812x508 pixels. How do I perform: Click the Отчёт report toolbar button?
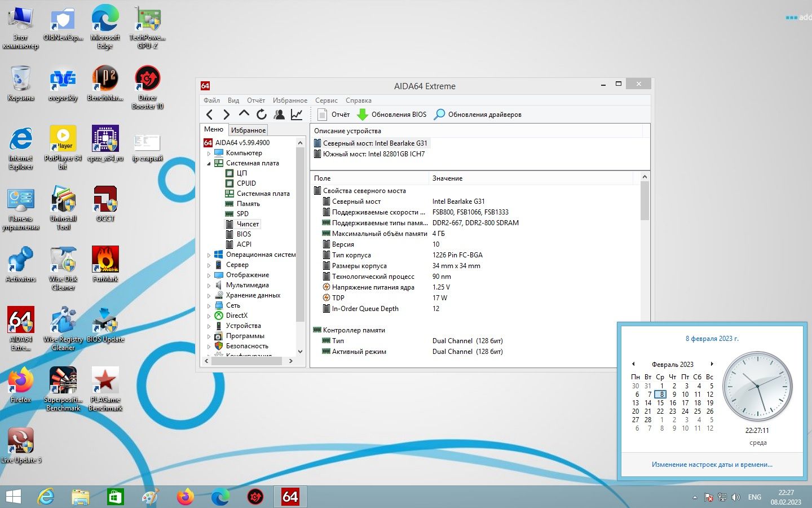pos(334,115)
